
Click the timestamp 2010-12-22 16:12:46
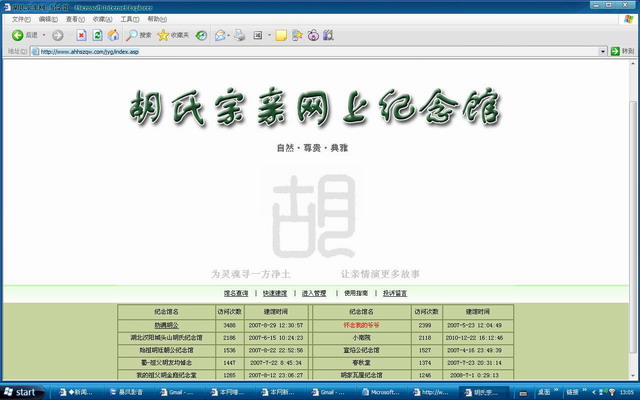point(474,338)
